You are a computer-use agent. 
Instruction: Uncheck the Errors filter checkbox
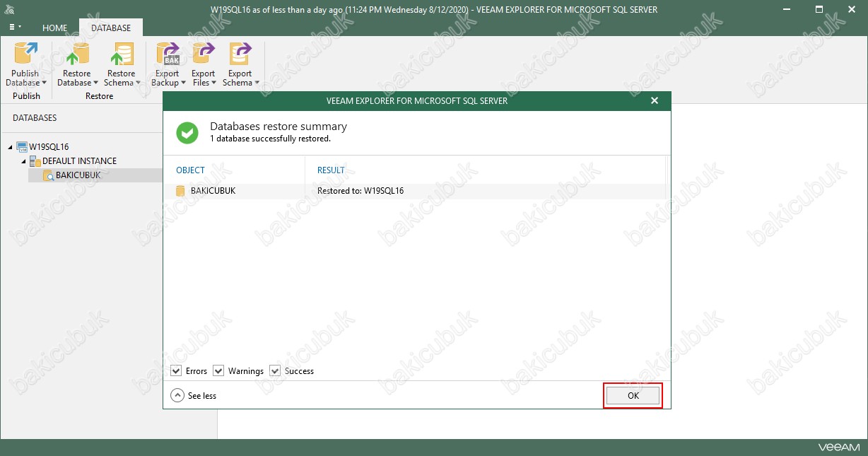click(x=176, y=370)
